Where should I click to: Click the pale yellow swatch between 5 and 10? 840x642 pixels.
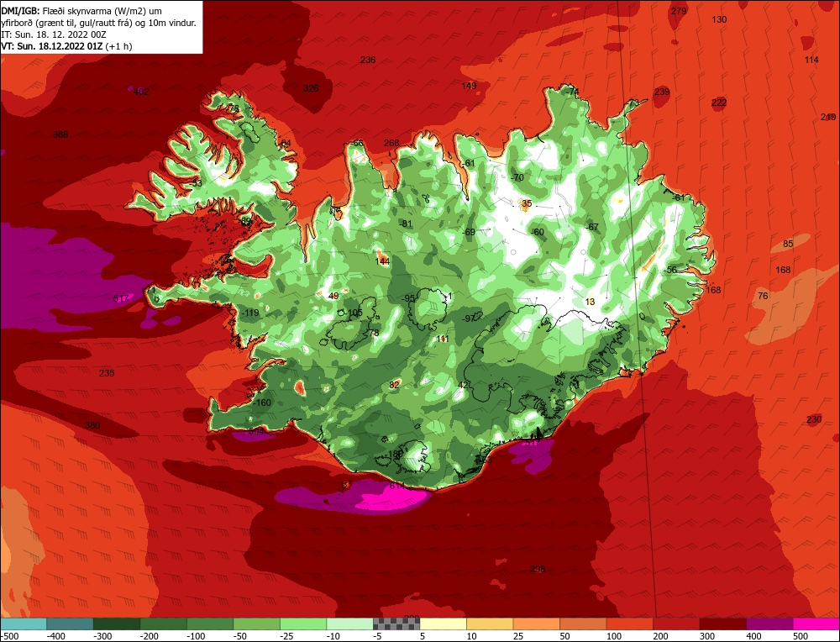click(x=443, y=624)
